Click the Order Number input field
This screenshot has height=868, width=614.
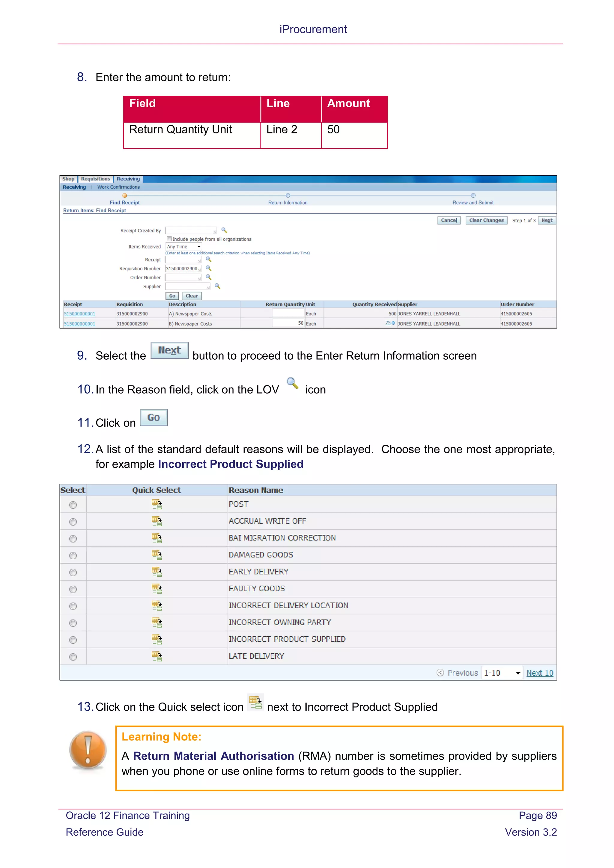pyautogui.click(x=183, y=278)
